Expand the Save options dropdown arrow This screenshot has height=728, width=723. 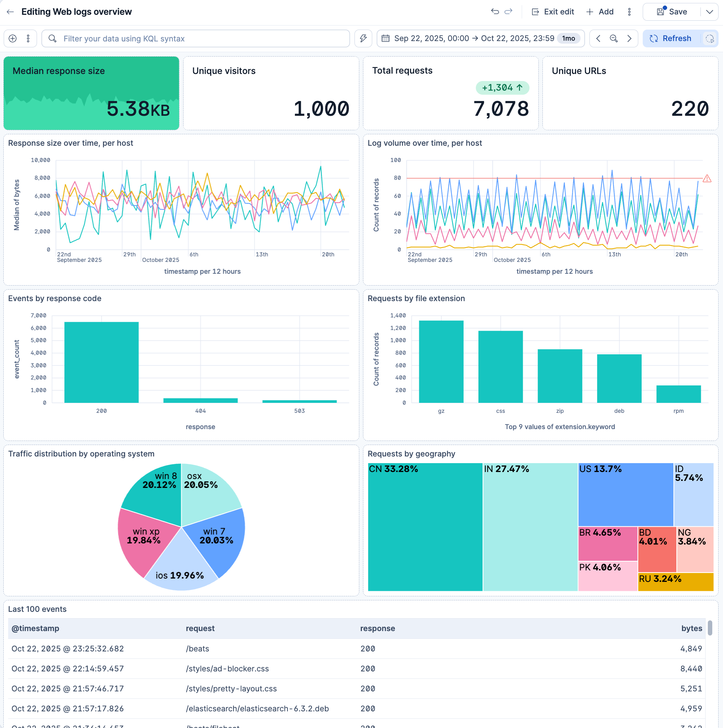709,12
